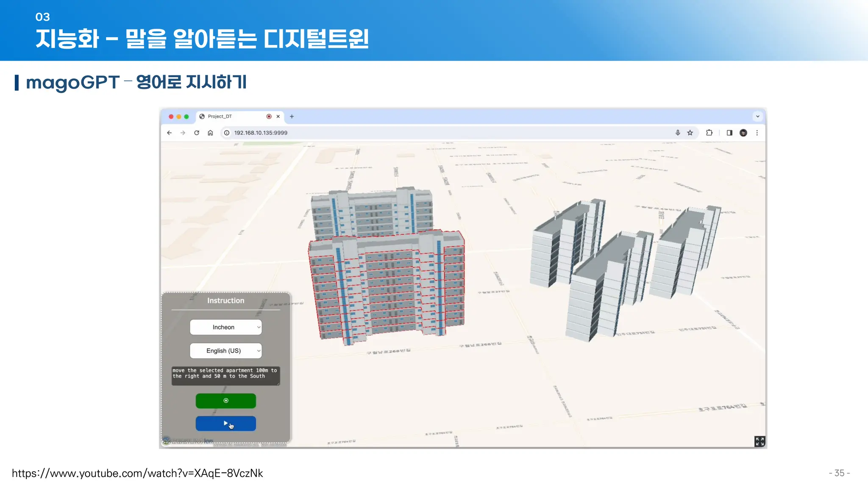Open the English (US) language dropdown

pos(225,351)
